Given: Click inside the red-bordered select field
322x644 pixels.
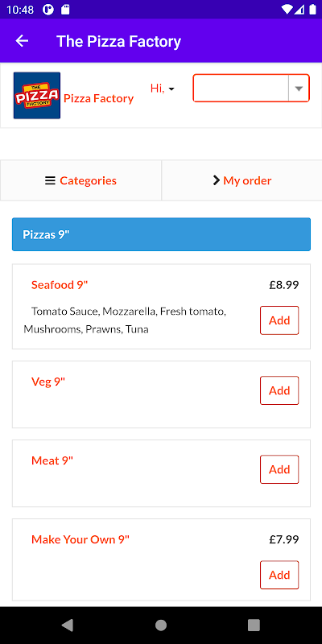Looking at the screenshot, I should click(251, 89).
